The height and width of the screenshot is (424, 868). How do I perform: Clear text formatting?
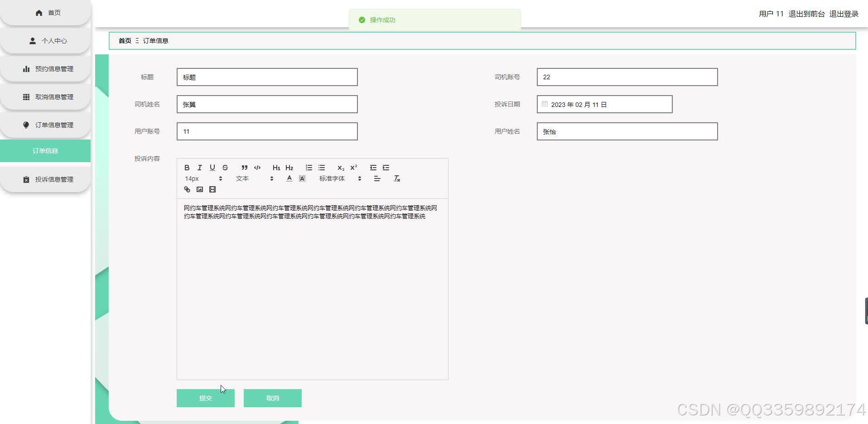(x=397, y=178)
